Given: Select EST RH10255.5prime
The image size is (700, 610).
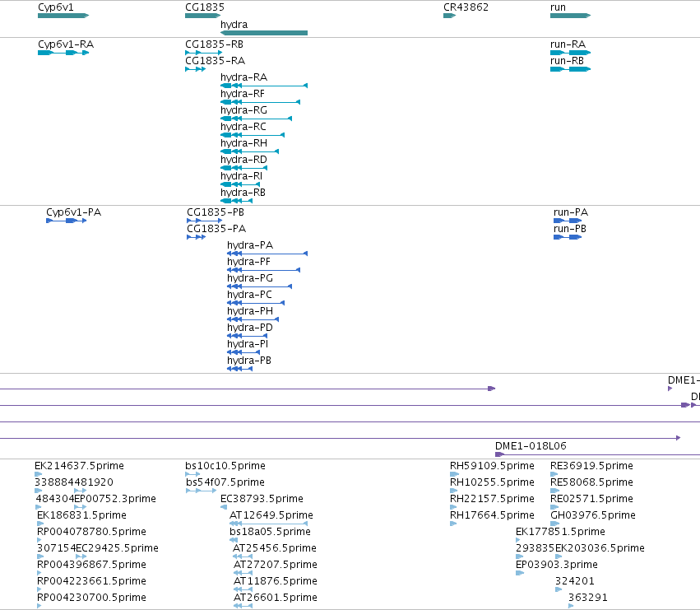Looking at the screenshot, I should pyautogui.click(x=492, y=482).
